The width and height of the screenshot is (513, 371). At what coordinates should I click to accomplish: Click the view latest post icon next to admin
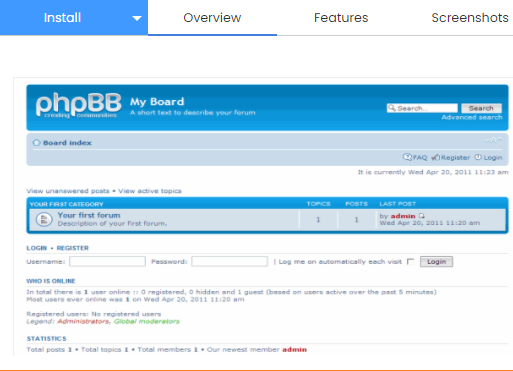click(x=422, y=216)
